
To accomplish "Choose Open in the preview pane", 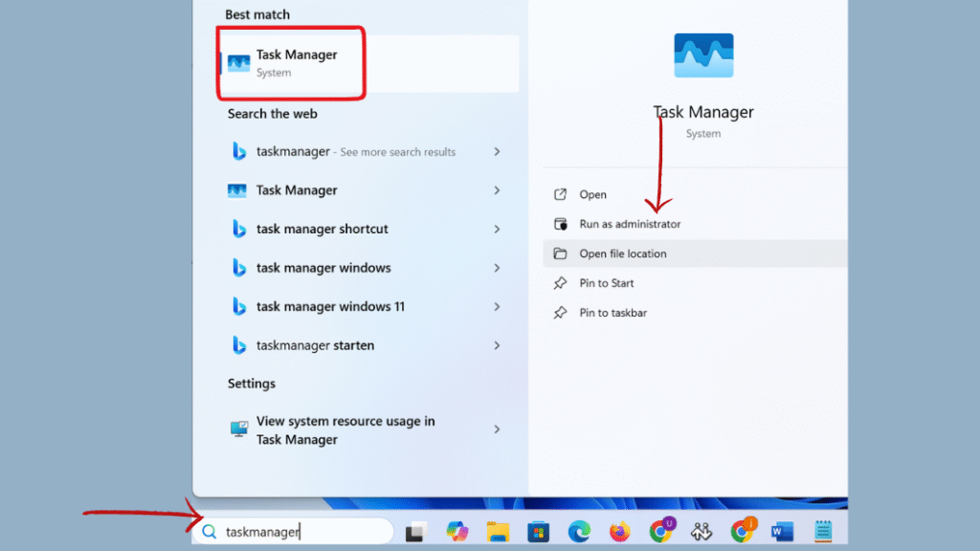I will 695,194.
